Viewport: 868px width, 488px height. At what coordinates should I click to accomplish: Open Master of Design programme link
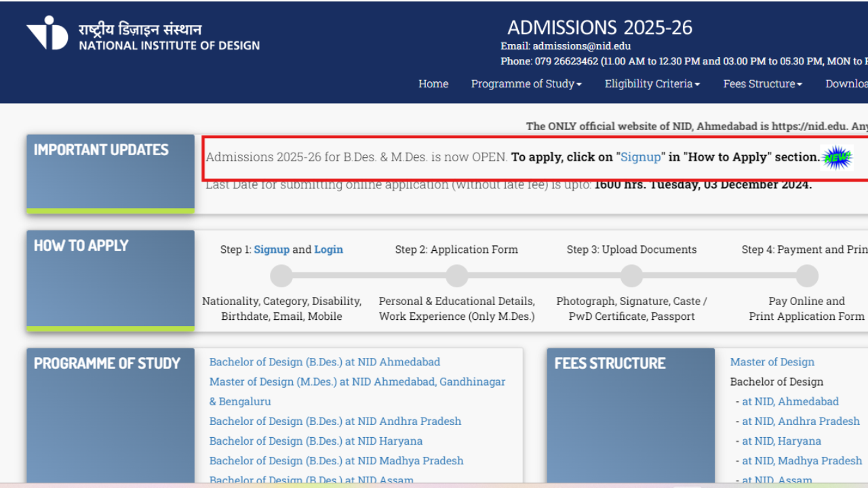pos(357,382)
